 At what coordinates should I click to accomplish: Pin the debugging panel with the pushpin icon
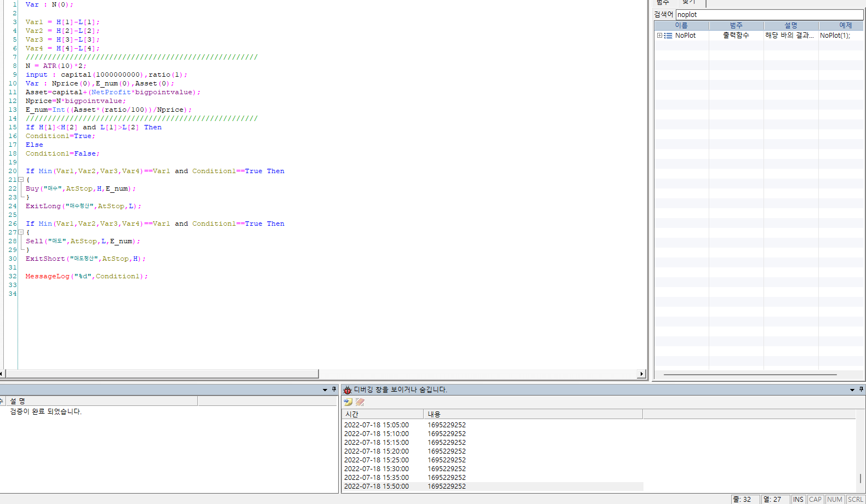pos(861,390)
